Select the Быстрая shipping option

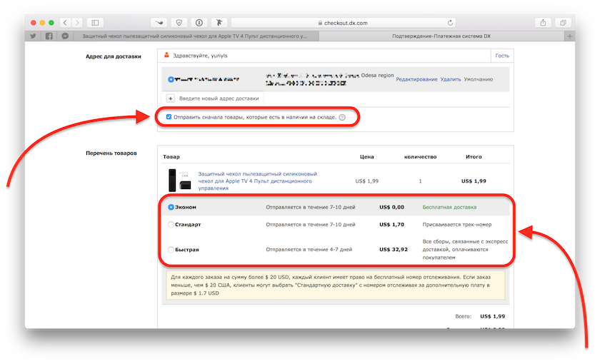tap(171, 250)
